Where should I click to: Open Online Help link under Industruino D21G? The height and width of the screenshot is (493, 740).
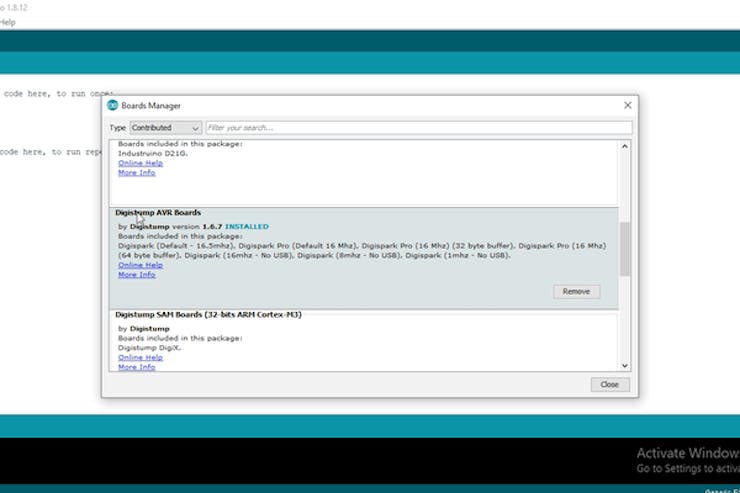click(x=140, y=163)
